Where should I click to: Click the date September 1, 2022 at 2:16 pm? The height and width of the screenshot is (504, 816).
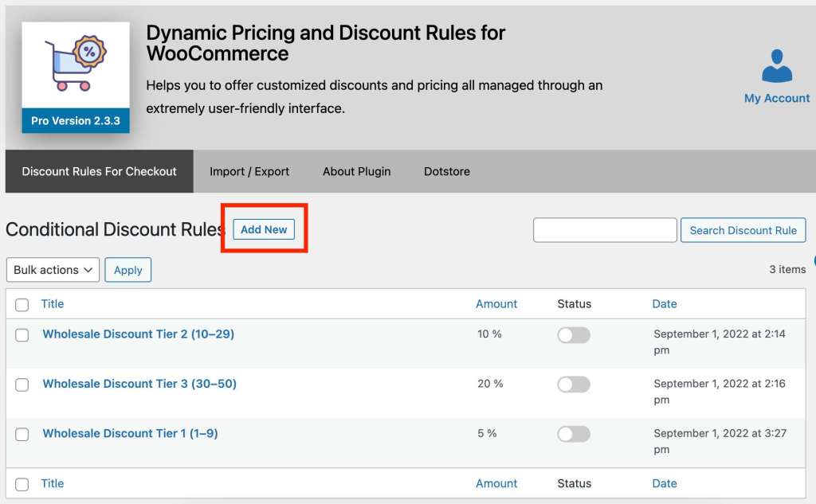[x=720, y=392]
